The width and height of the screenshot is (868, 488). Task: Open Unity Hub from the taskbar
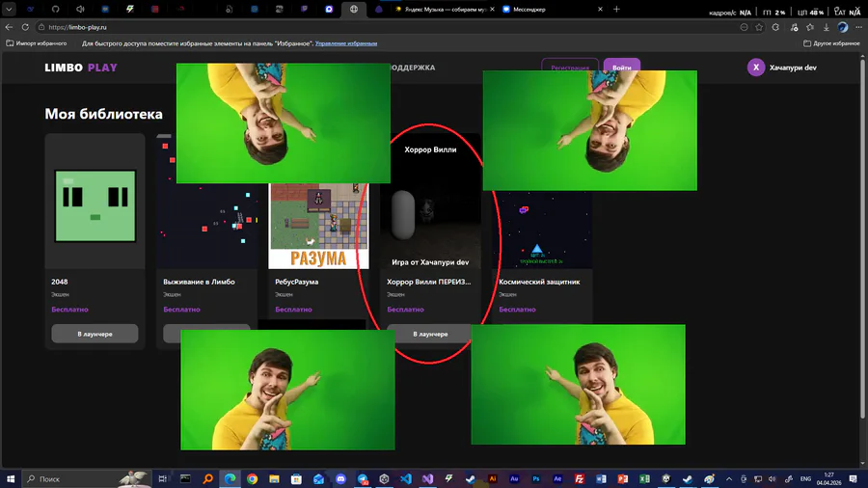[x=384, y=478]
